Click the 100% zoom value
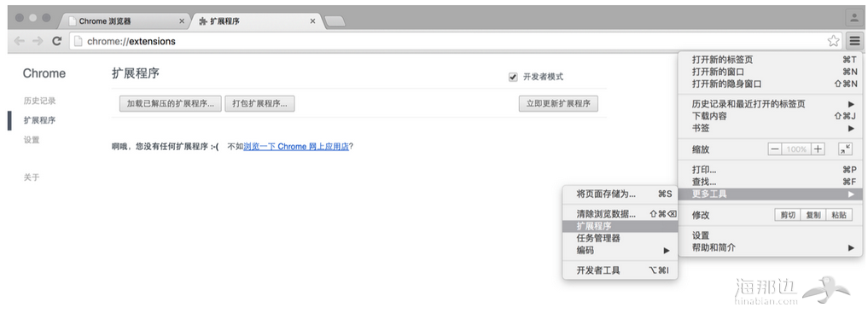Viewport: 868px width, 319px height. pyautogui.click(x=796, y=149)
